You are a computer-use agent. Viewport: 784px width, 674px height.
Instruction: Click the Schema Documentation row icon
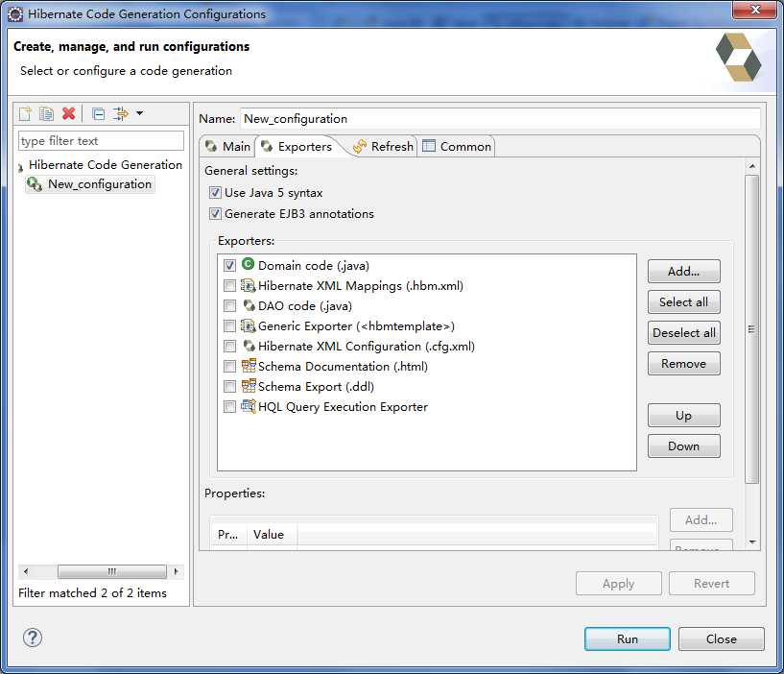[249, 366]
